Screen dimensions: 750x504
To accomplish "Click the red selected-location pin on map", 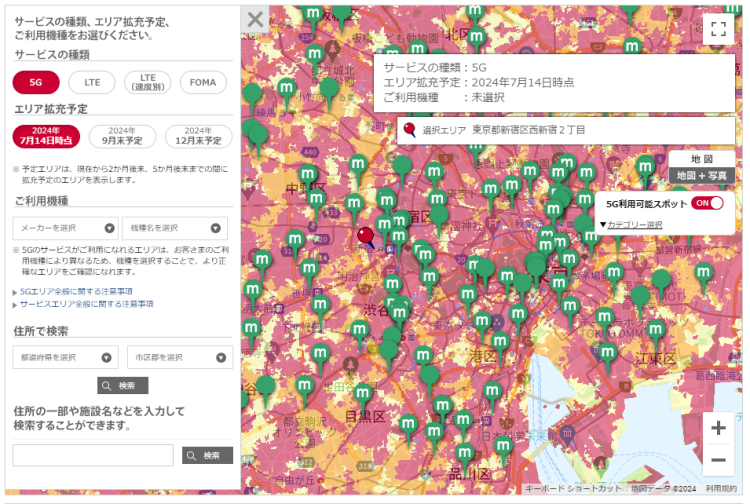I will [x=366, y=235].
